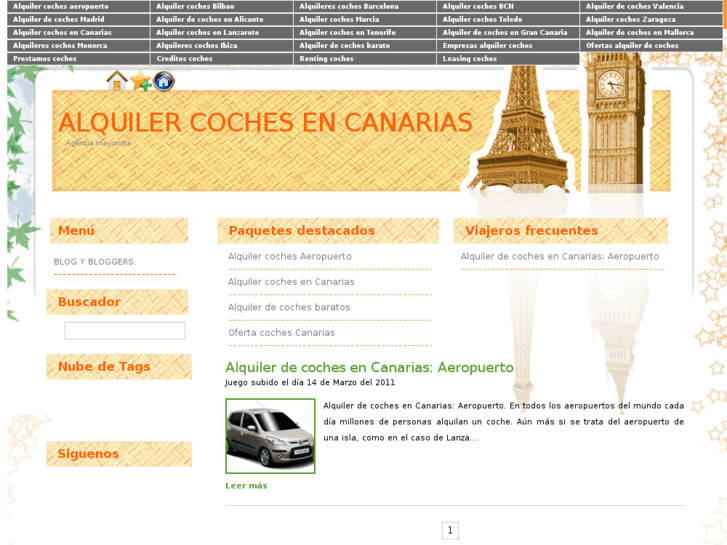Click the house home icon
Screen dimensions: 727x545
coord(117,81)
